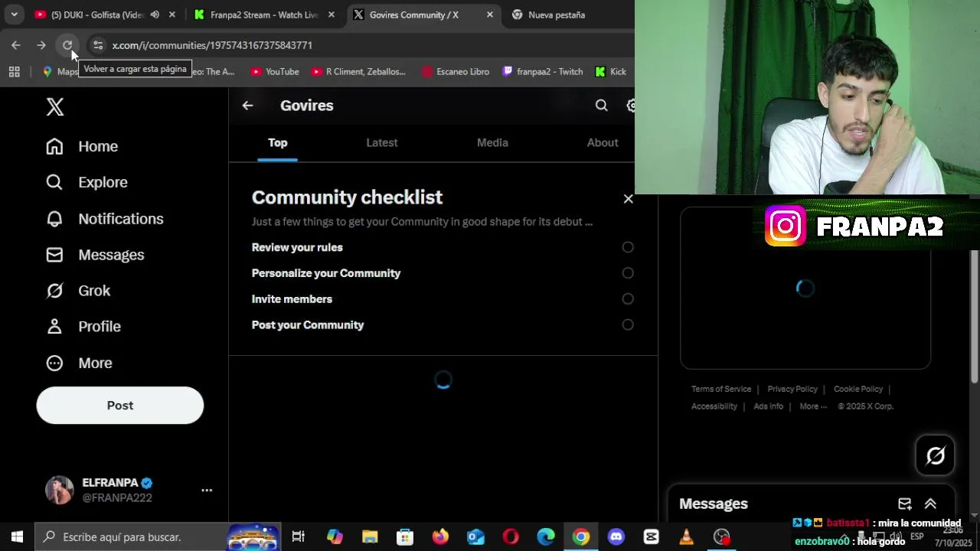The width and height of the screenshot is (980, 551).
Task: Open Discord from the taskbar
Action: click(x=616, y=536)
